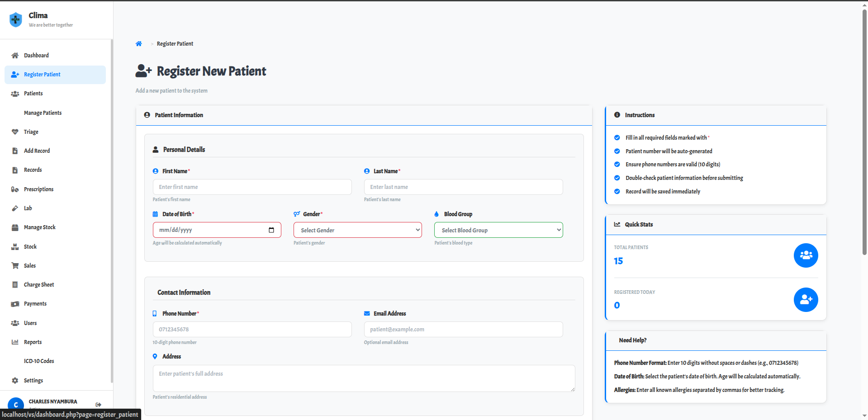The image size is (868, 420).
Task: Click the Registered Today person-add icon
Action: (806, 299)
